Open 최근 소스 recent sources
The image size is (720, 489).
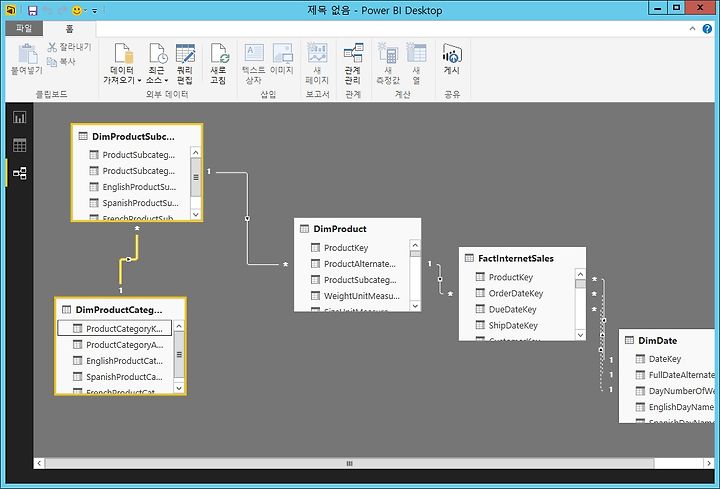[x=157, y=64]
